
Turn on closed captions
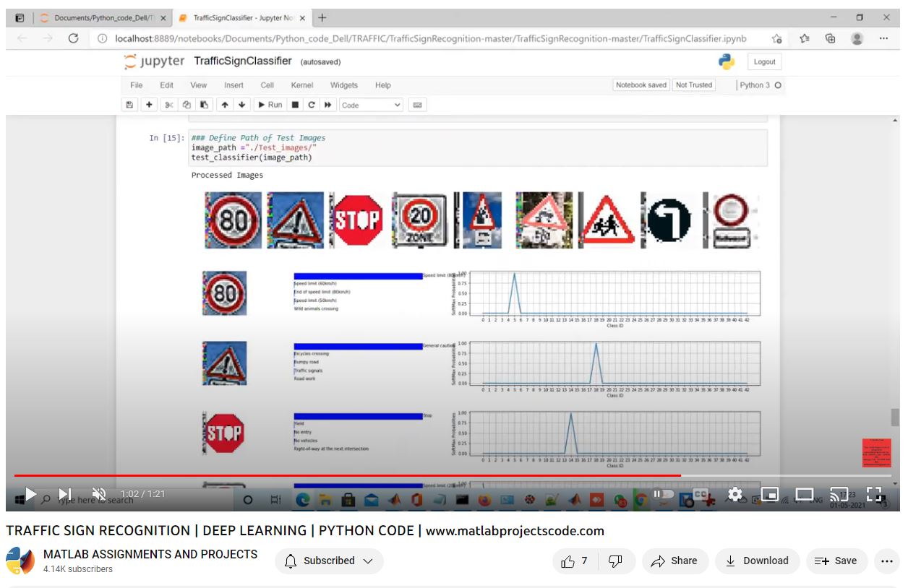[700, 494]
